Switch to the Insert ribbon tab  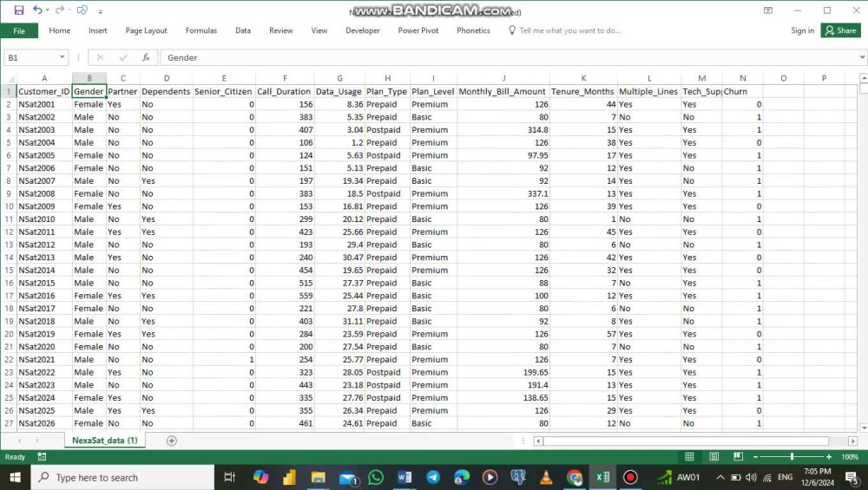(98, 30)
